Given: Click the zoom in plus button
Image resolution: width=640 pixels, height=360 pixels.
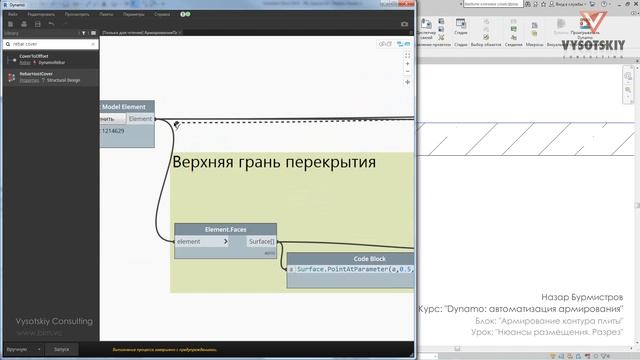Looking at the screenshot, I should click(x=407, y=64).
